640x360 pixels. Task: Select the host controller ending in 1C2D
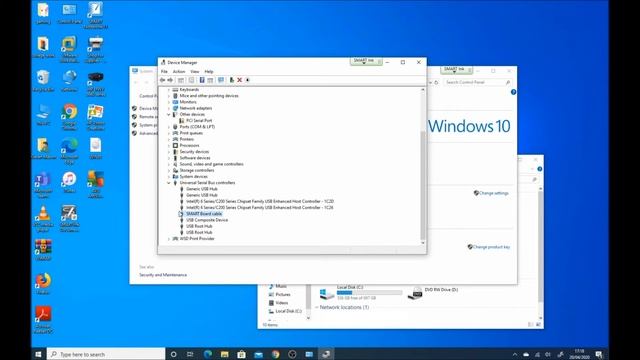coord(260,201)
